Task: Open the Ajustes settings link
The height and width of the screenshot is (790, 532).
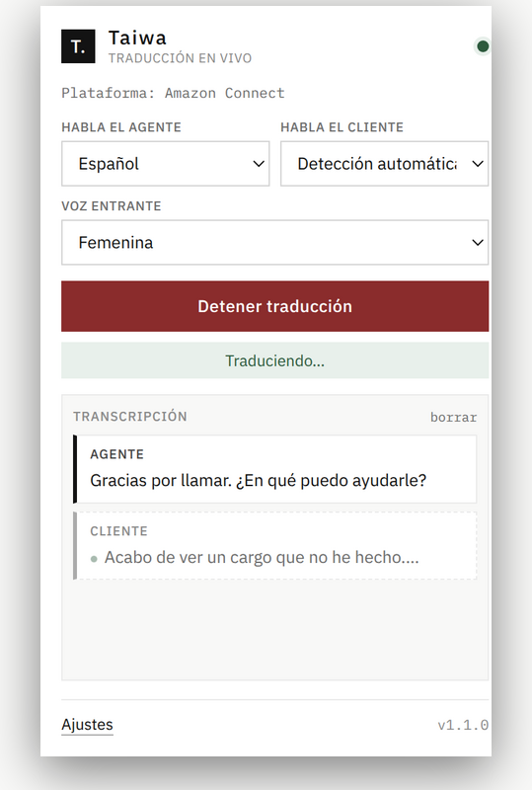Action: [87, 725]
